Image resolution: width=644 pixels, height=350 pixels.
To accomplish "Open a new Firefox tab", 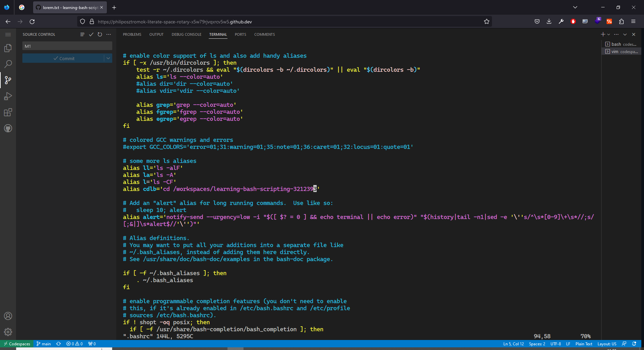I will (114, 7).
